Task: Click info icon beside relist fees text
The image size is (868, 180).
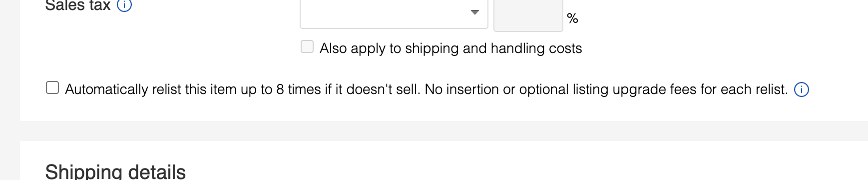Action: [802, 89]
